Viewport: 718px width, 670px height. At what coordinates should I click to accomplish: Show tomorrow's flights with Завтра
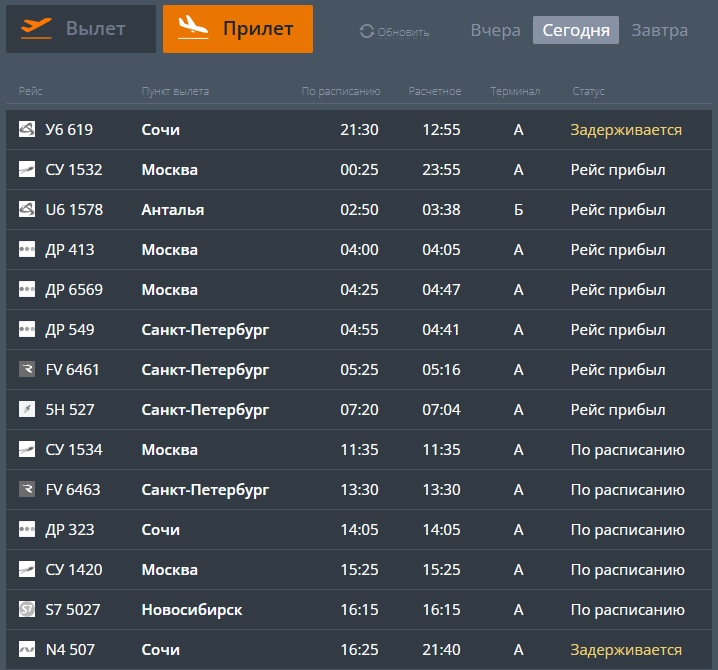(x=659, y=31)
